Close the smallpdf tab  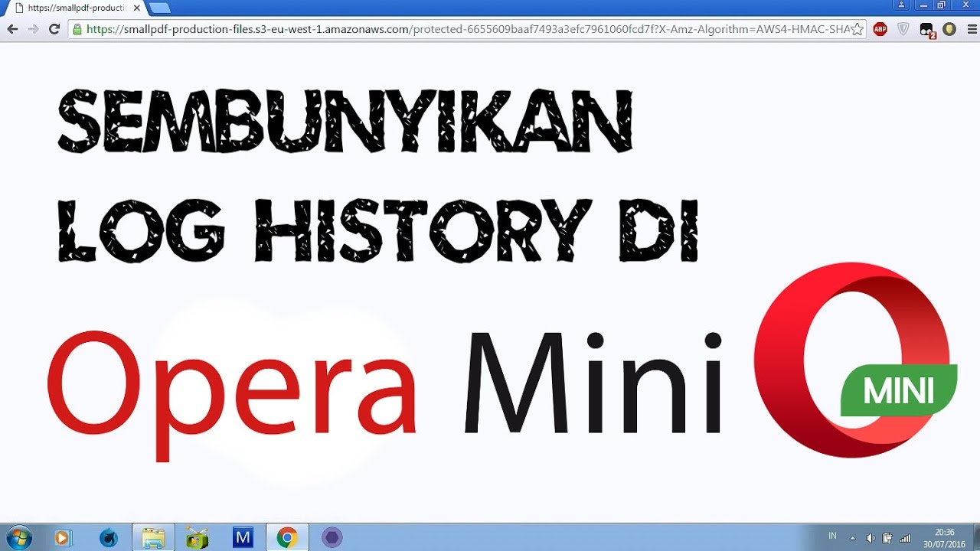[136, 8]
